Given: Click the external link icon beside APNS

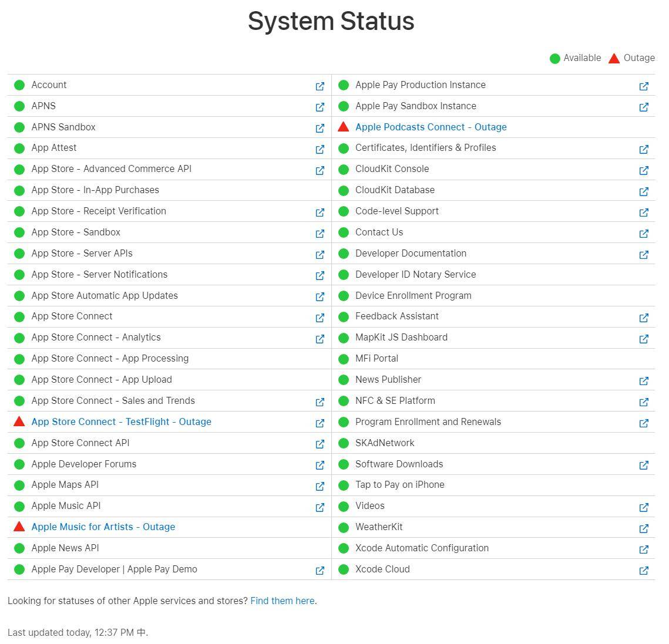Looking at the screenshot, I should pos(320,107).
